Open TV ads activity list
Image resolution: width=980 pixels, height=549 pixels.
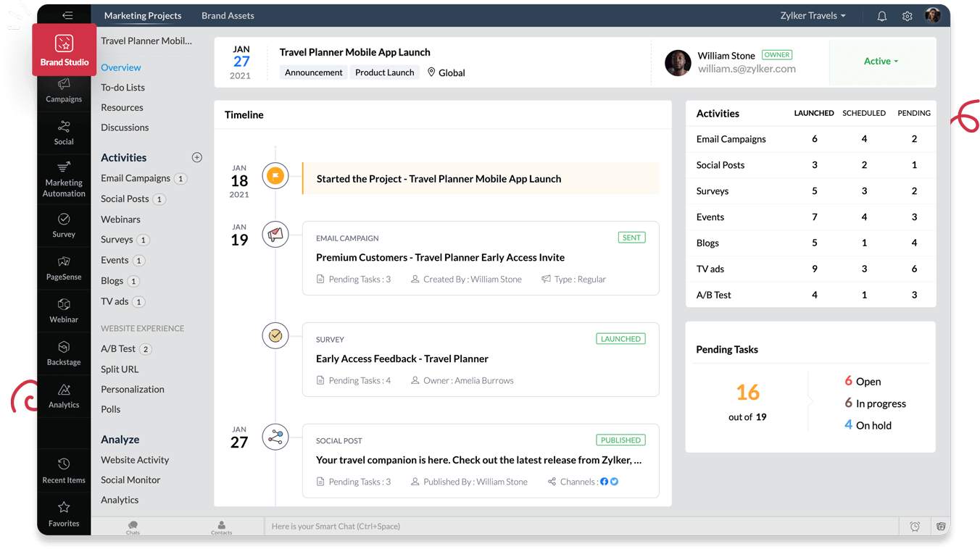click(115, 301)
